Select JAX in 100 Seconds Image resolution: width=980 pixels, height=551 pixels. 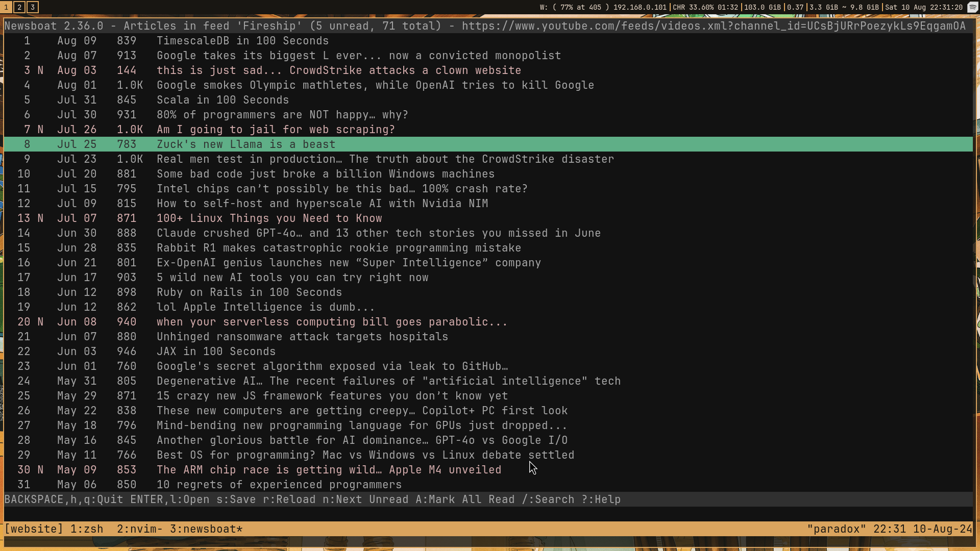pos(488,352)
